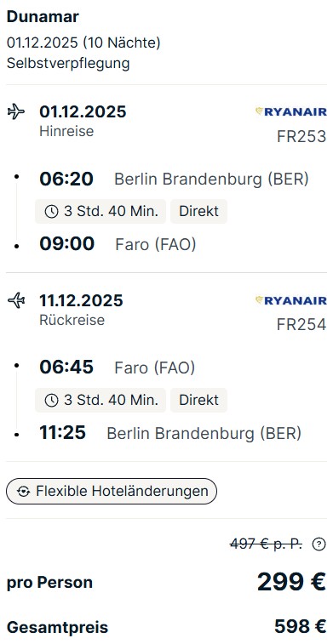
Task: Click the Ryanair logo for flight FR253
Action: tap(291, 111)
